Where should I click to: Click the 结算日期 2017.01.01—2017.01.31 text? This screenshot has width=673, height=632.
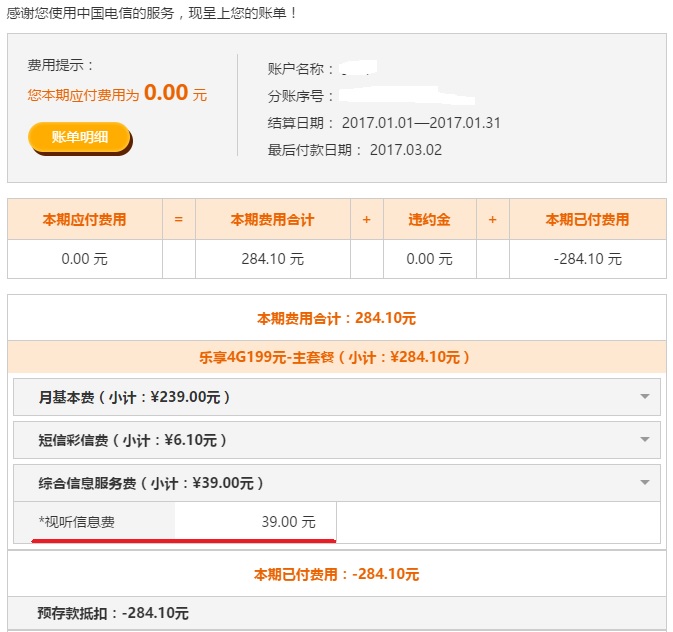tap(384, 123)
